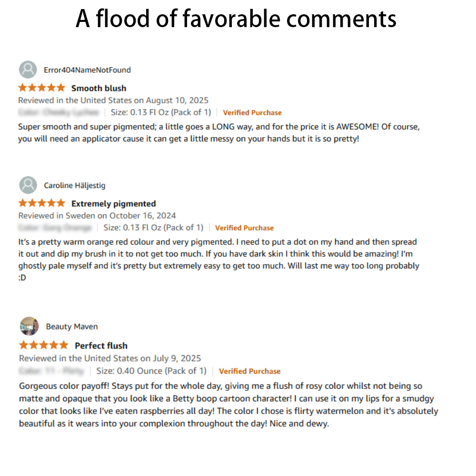This screenshot has width=476, height=476.
Task: Click the "Reviewed in Sweden" date line
Action: (97, 216)
